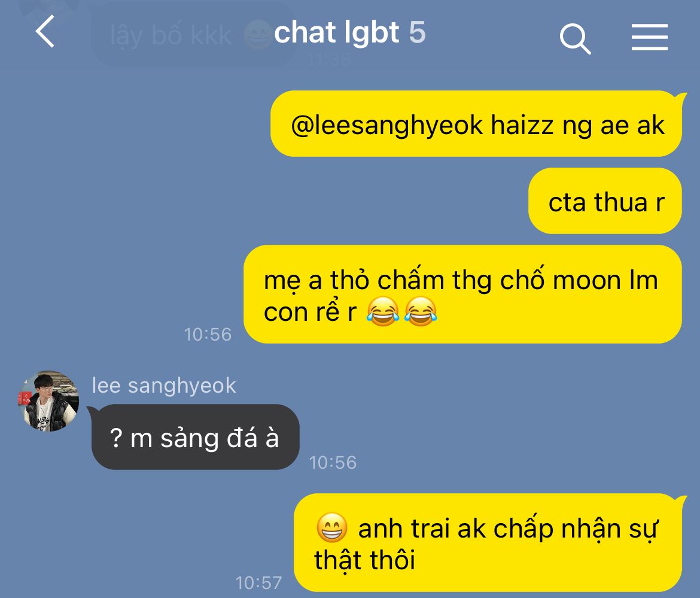
Task: Tap the back arrow in the header
Action: pyautogui.click(x=45, y=32)
